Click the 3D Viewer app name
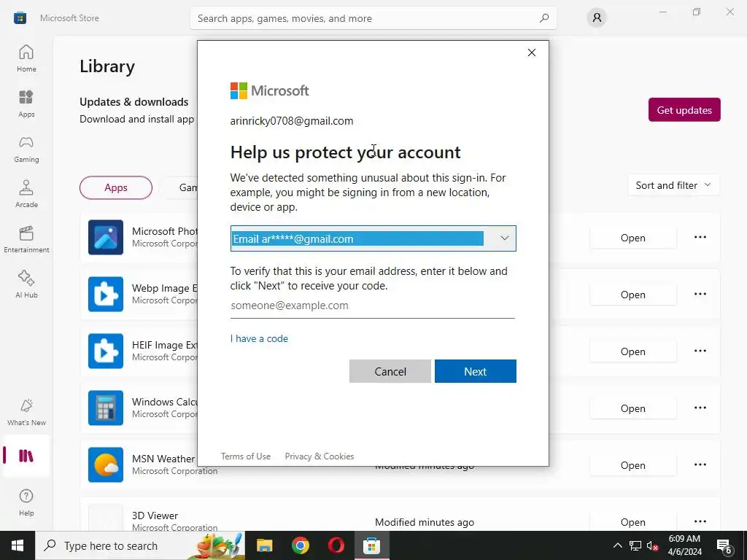Image resolution: width=747 pixels, height=560 pixels. [155, 516]
